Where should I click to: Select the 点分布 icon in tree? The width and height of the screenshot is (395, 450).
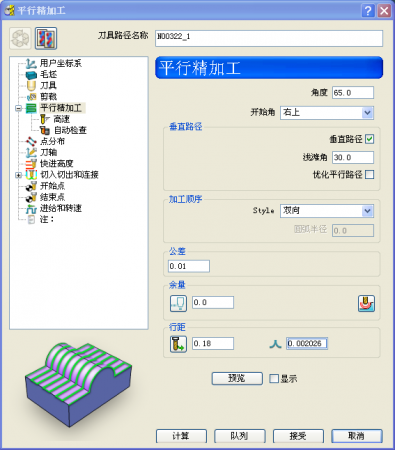[x=31, y=141]
